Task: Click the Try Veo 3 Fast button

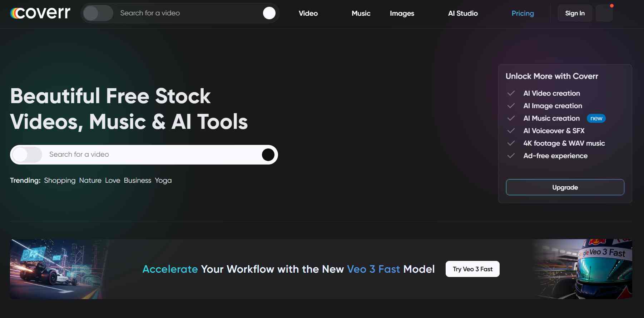Action: [472, 269]
